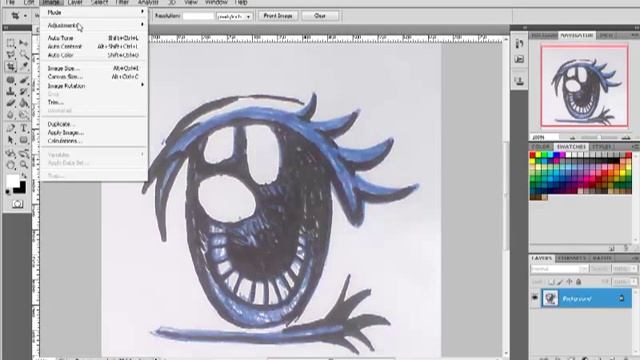The height and width of the screenshot is (360, 640).
Task: Toggle Quick Mask mode button
Action: 17,203
